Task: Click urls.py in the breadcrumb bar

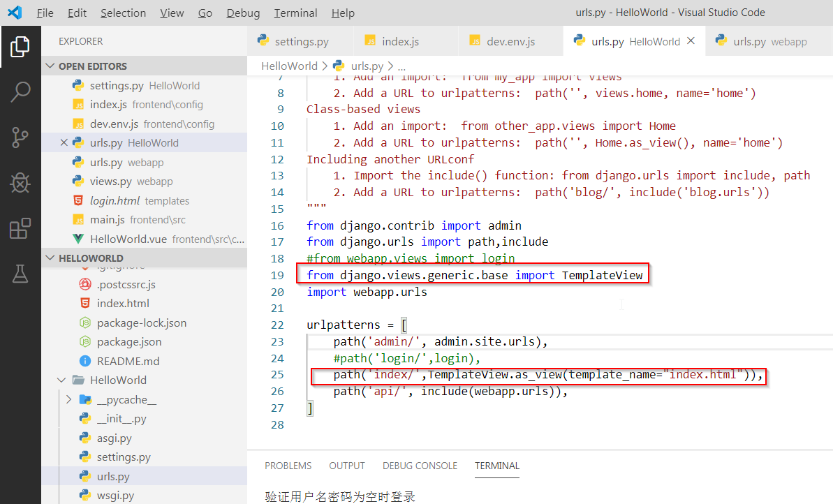Action: (x=366, y=66)
